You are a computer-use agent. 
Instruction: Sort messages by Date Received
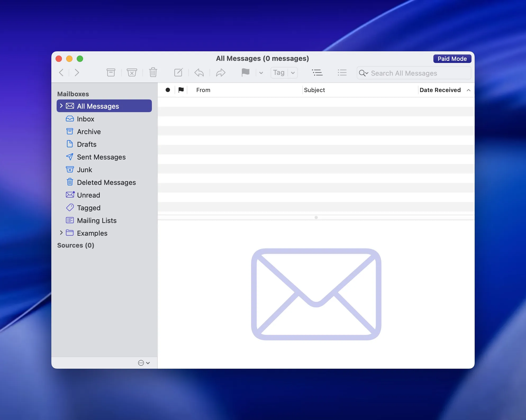440,90
